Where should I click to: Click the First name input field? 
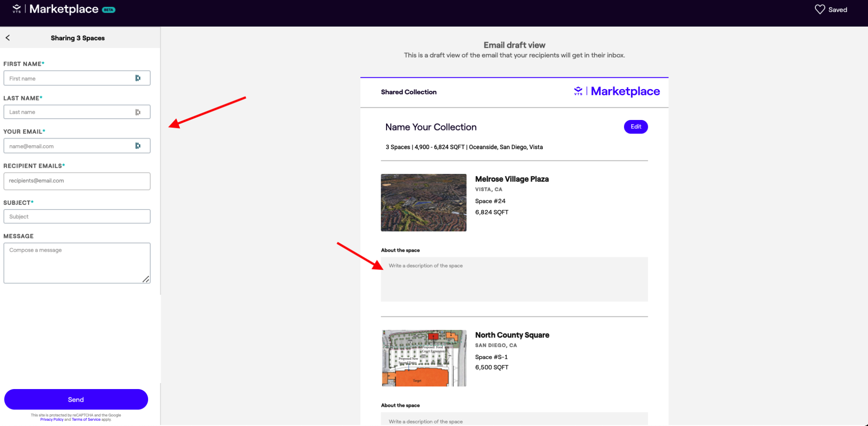tap(77, 78)
